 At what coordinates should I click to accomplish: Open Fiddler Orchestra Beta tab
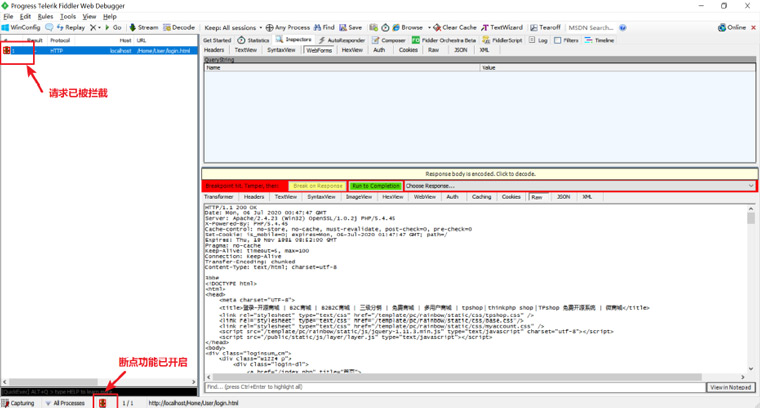tap(444, 40)
